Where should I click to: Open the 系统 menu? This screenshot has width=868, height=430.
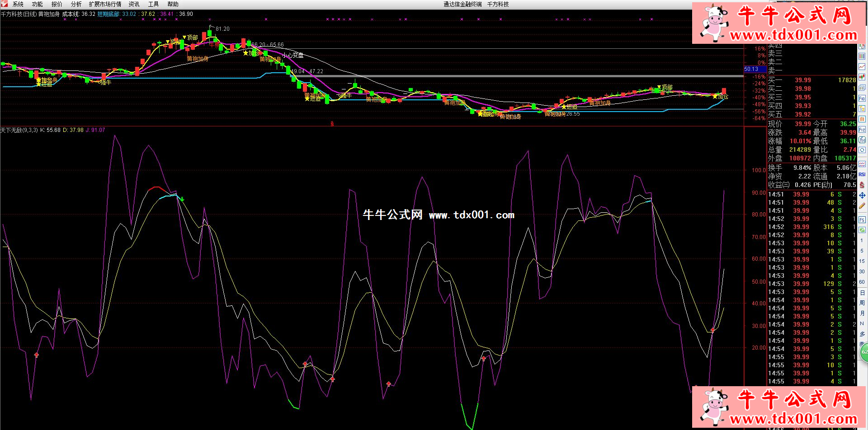(x=18, y=4)
